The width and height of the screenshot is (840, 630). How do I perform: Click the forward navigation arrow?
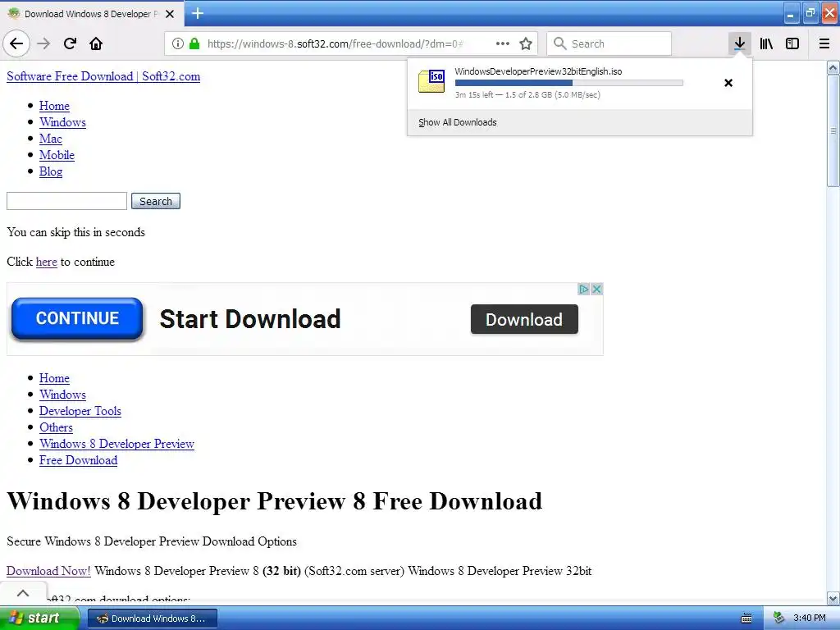tap(43, 43)
